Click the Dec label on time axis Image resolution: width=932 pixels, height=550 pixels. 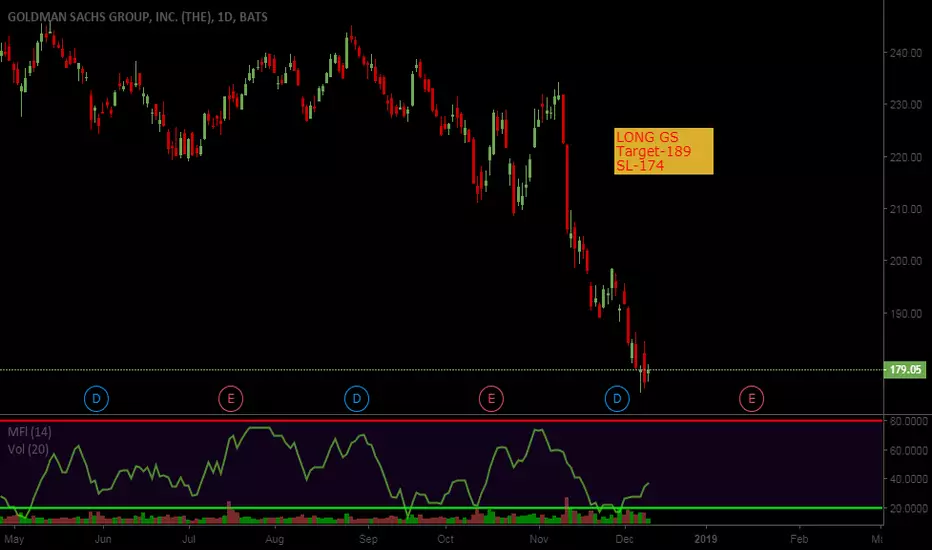click(624, 539)
